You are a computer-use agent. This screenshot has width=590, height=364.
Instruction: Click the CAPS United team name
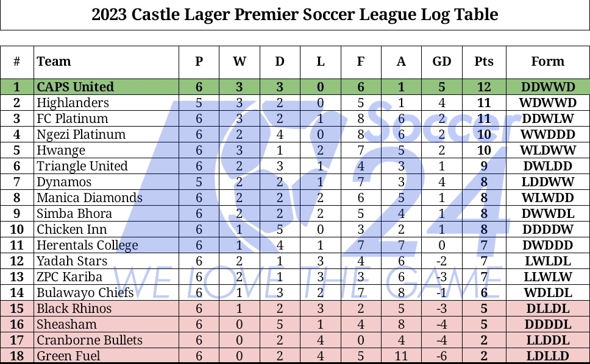click(75, 87)
